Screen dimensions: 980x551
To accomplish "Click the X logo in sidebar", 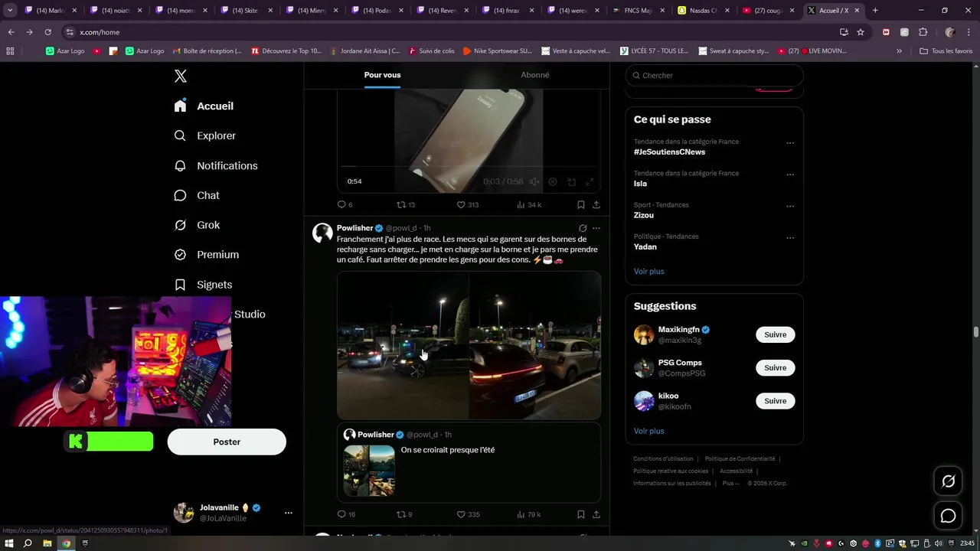I will click(181, 76).
